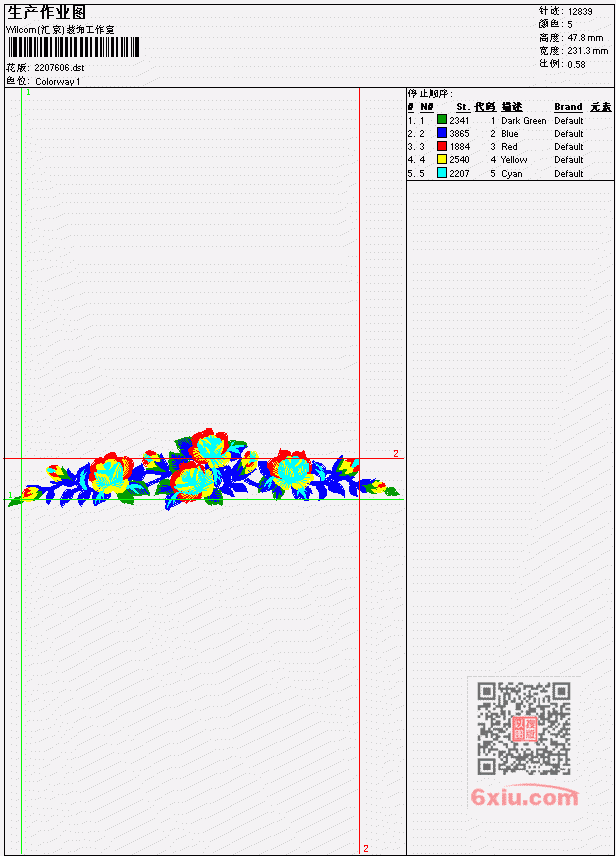Click the 描述 column header

tap(512, 107)
